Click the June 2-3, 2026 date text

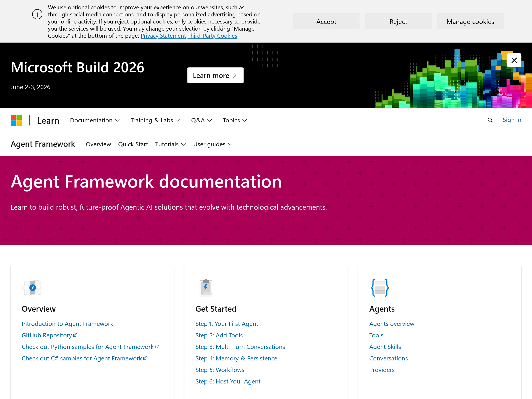(31, 87)
